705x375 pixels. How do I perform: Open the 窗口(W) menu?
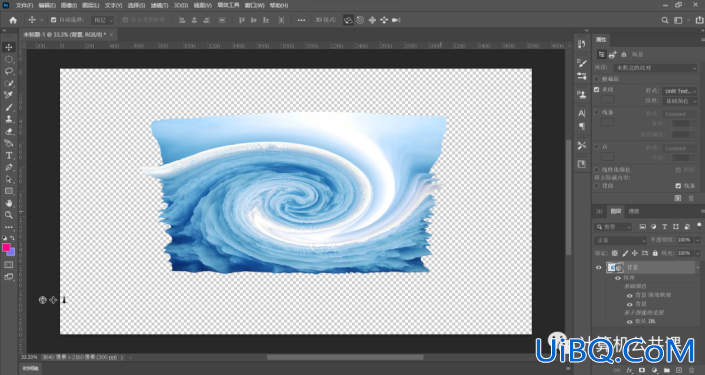(x=254, y=5)
